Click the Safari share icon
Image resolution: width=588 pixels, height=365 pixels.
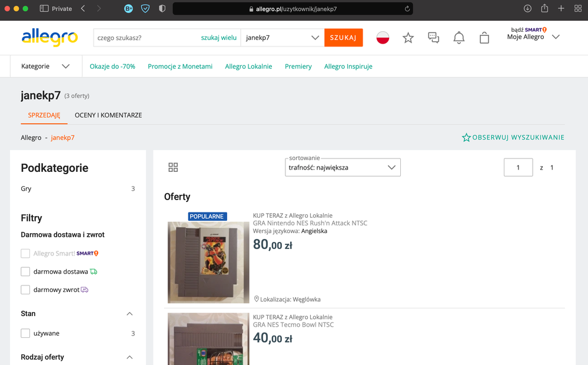tap(544, 8)
